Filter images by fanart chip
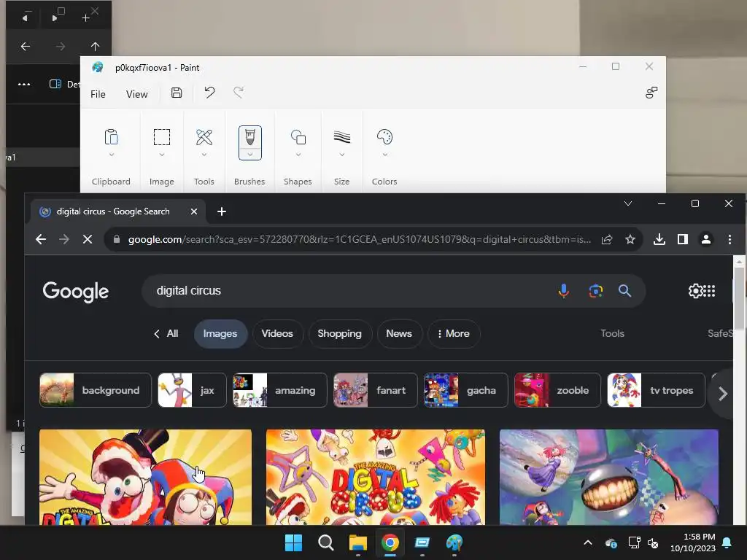747x560 pixels. 376,390
